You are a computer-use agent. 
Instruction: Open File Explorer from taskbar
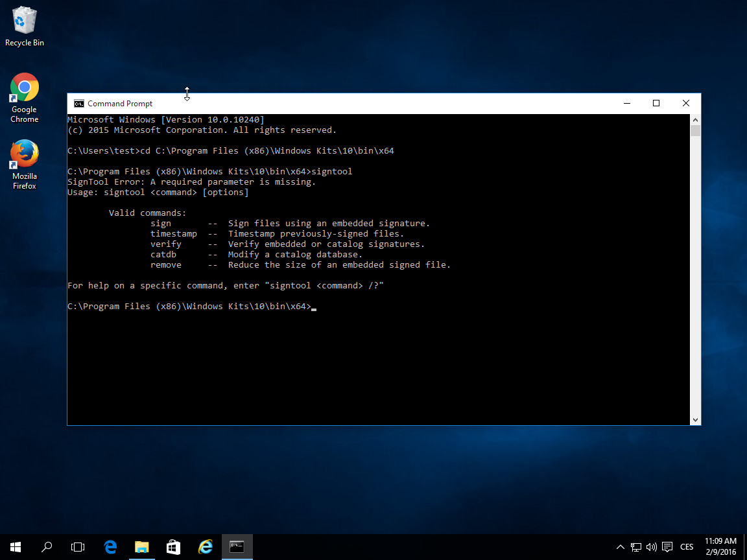point(142,547)
